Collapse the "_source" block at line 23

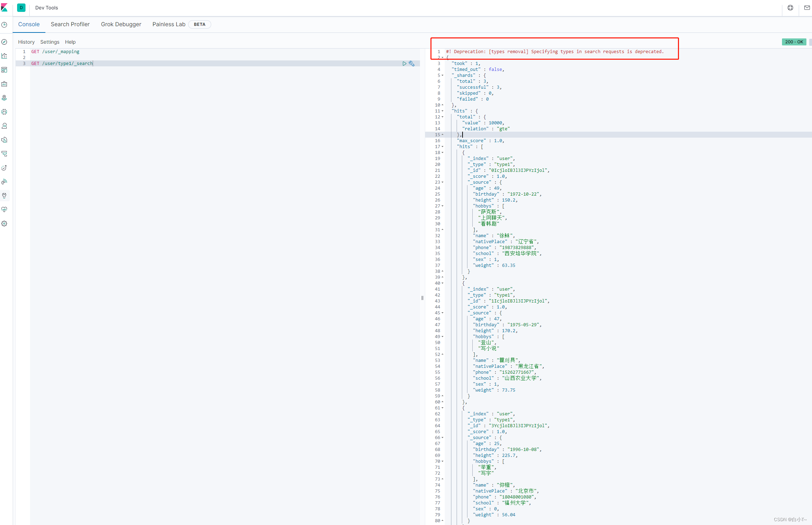pyautogui.click(x=443, y=182)
